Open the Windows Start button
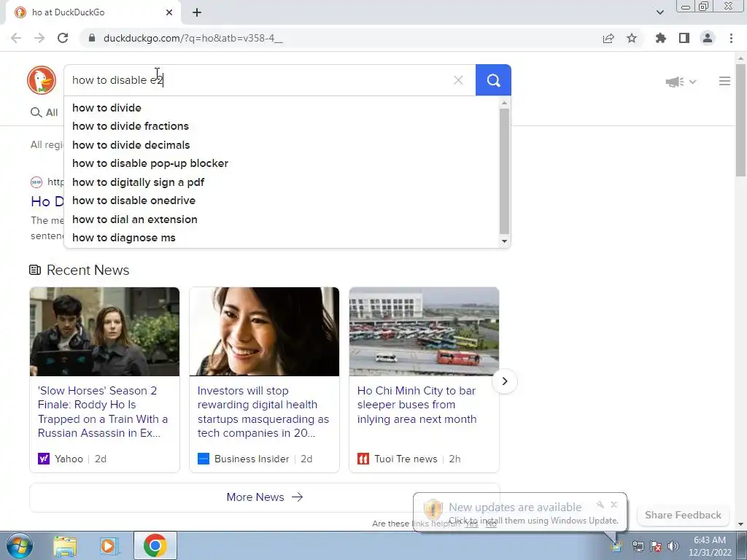This screenshot has width=747, height=560. pos(19,545)
